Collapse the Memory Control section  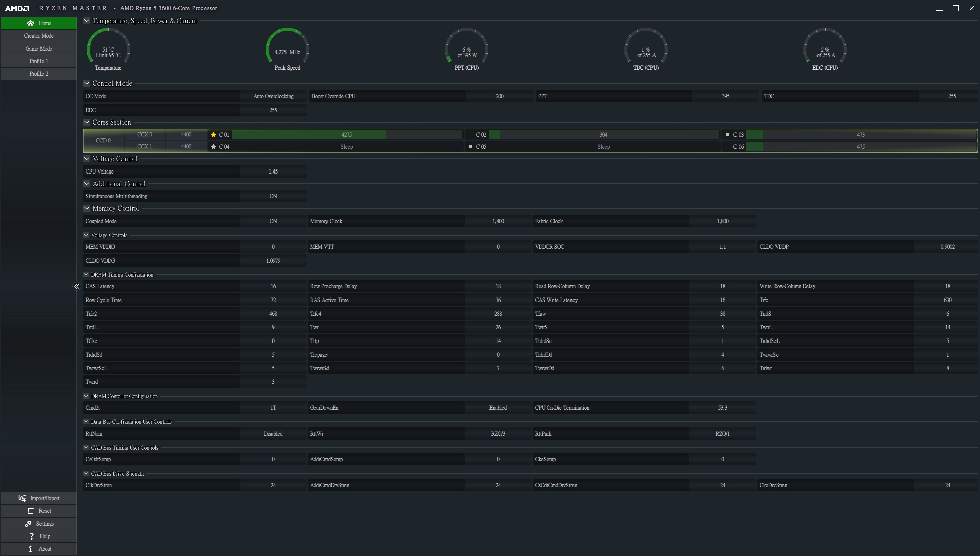(87, 208)
